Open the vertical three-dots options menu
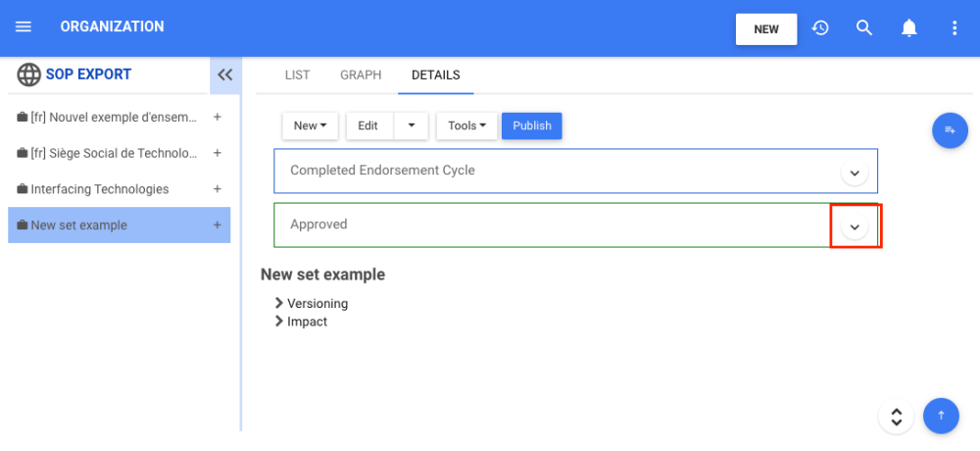Image resolution: width=980 pixels, height=451 pixels. [x=955, y=28]
